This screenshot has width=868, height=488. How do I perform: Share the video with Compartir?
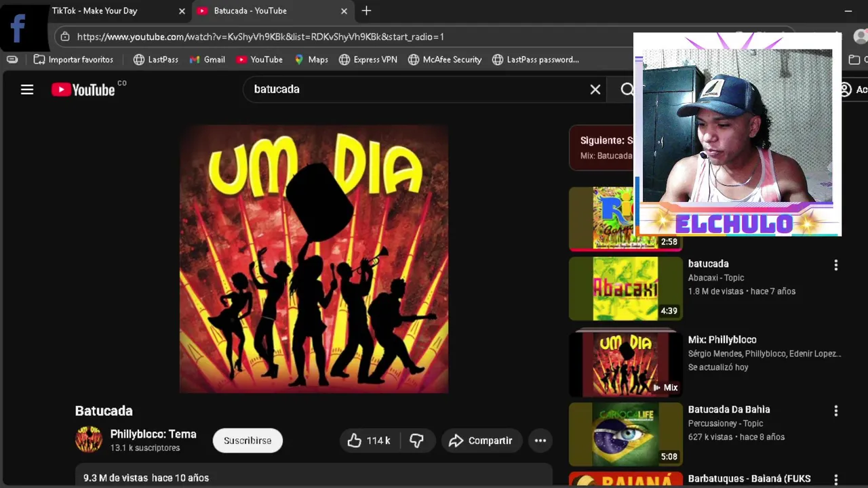coord(481,441)
